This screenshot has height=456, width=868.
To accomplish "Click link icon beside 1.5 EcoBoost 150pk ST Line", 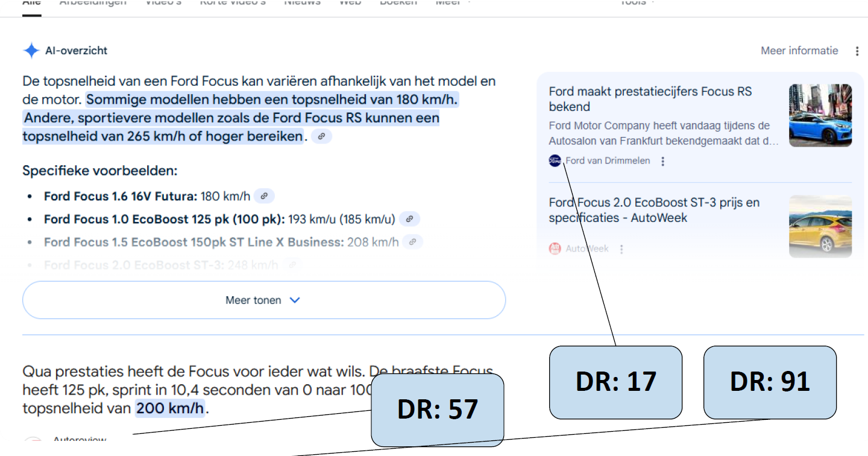I will (413, 242).
